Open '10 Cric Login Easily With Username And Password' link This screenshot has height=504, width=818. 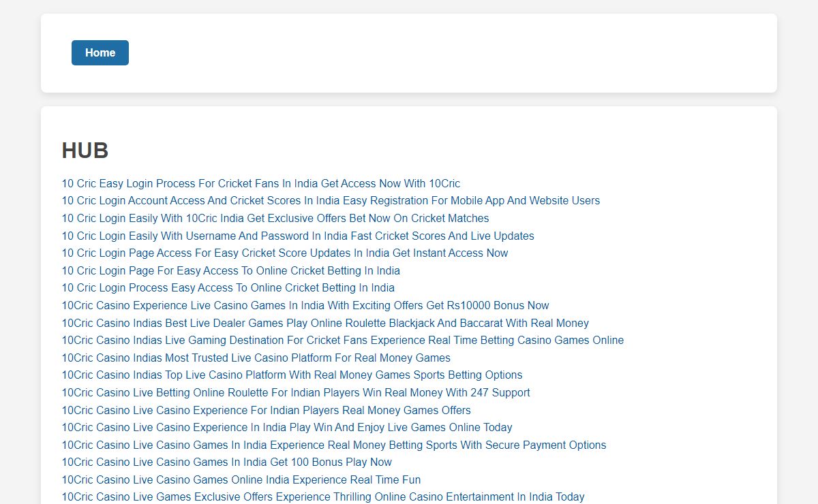pyautogui.click(x=298, y=236)
